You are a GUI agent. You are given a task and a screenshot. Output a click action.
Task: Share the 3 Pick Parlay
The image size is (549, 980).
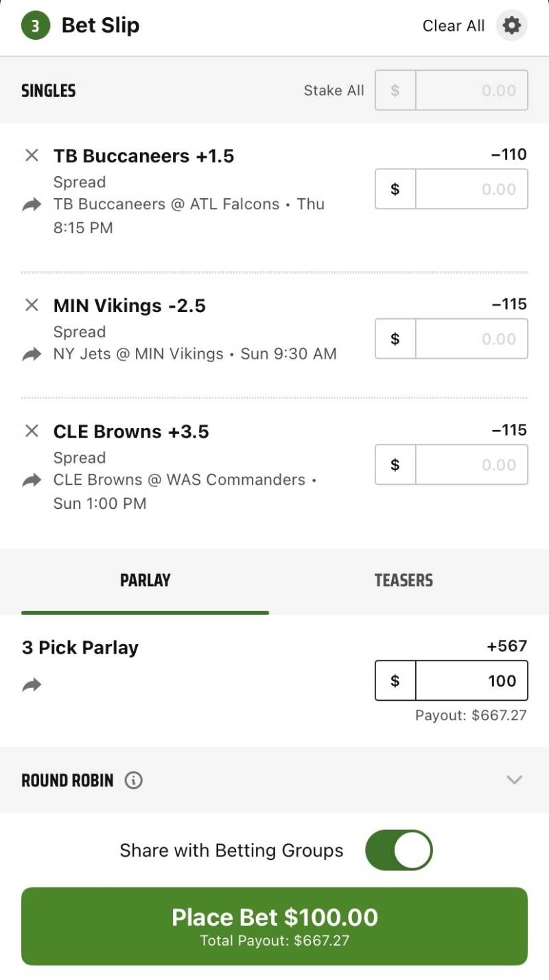32,684
